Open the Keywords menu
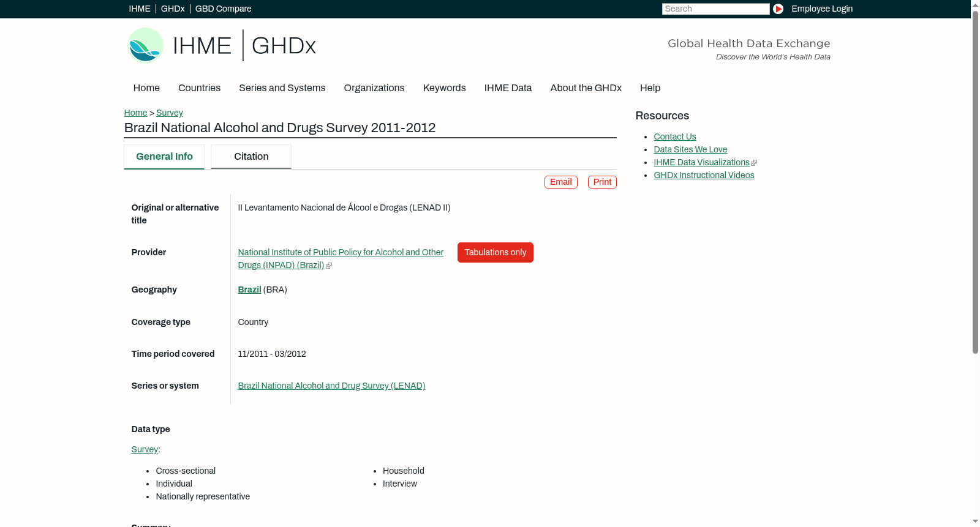This screenshot has height=527, width=980. (x=444, y=88)
